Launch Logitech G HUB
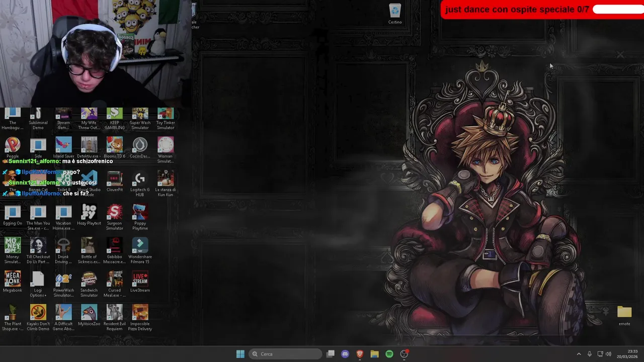The image size is (644, 362). [x=140, y=184]
